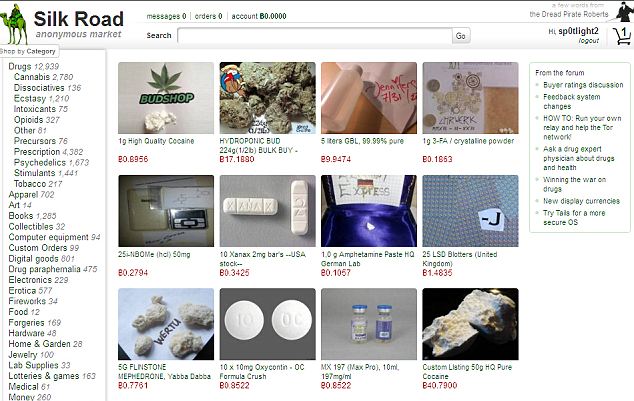Click the Dread Pirate Roberts pirate figure
634x401 pixels.
625,11
